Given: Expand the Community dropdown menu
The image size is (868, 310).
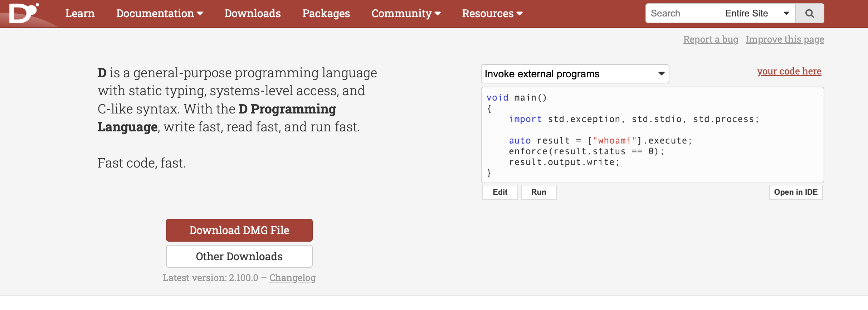Looking at the screenshot, I should [x=406, y=14].
